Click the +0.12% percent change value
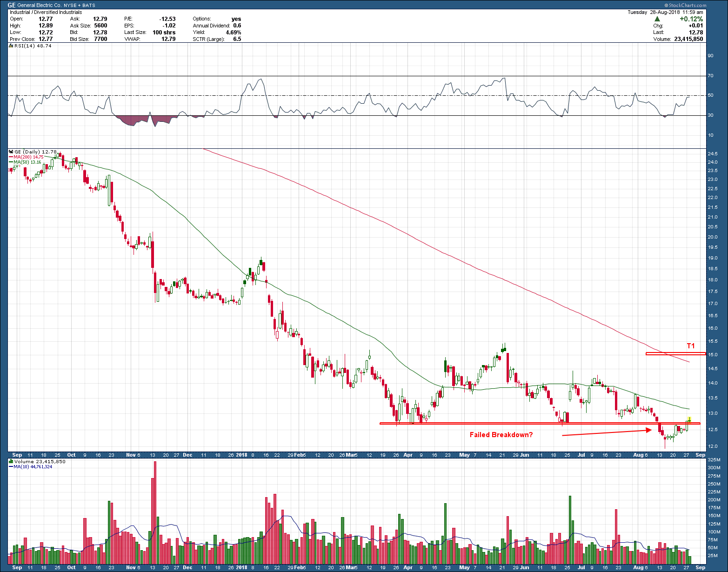 click(x=691, y=19)
